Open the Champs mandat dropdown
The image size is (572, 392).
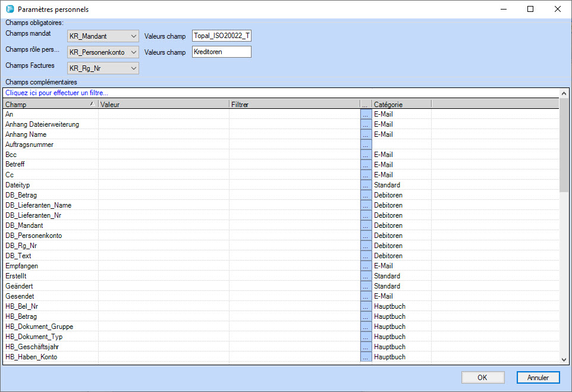(103, 37)
